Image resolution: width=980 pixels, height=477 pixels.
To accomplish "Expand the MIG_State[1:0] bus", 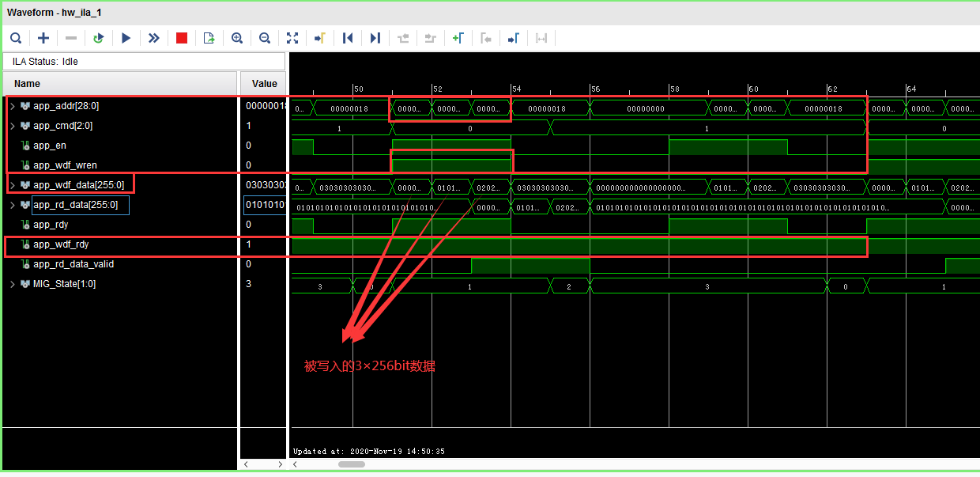I will pyautogui.click(x=12, y=284).
